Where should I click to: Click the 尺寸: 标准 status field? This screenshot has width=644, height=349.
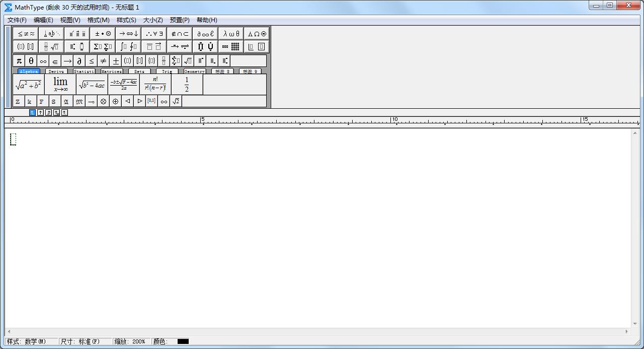[85, 341]
